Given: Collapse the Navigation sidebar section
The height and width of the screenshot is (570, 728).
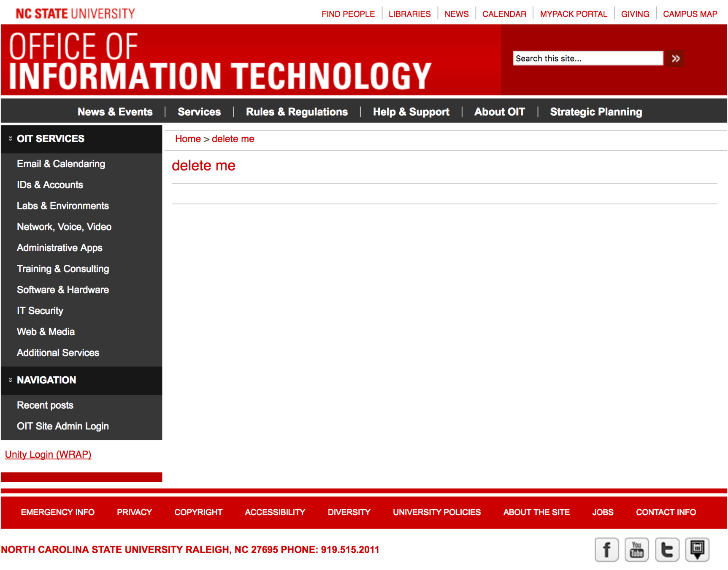Looking at the screenshot, I should [11, 380].
